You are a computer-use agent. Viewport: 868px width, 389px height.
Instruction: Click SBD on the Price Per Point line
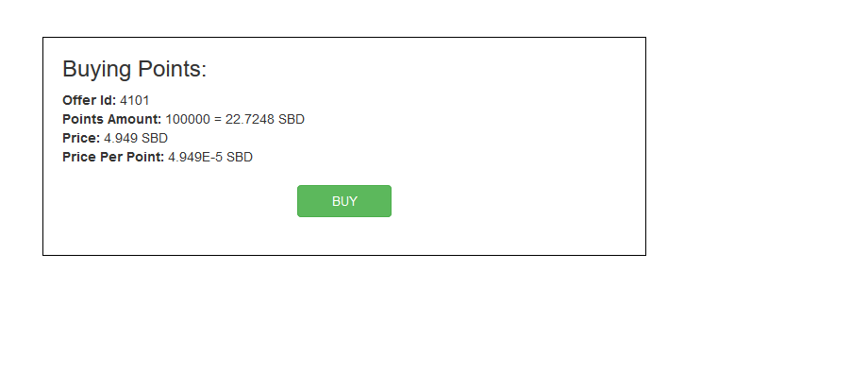point(240,157)
